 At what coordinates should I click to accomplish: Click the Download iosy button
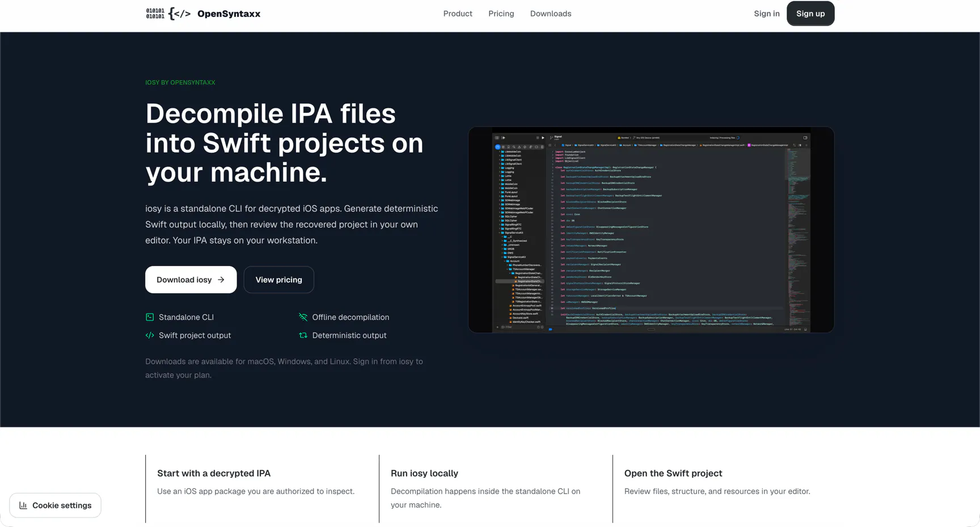pos(191,280)
